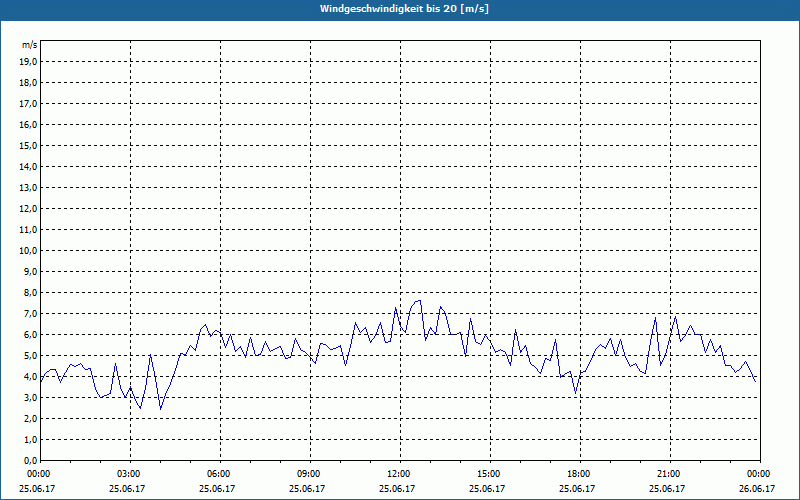The height and width of the screenshot is (500, 800).
Task: Click the 12:00 time axis label
Action: pyautogui.click(x=400, y=474)
